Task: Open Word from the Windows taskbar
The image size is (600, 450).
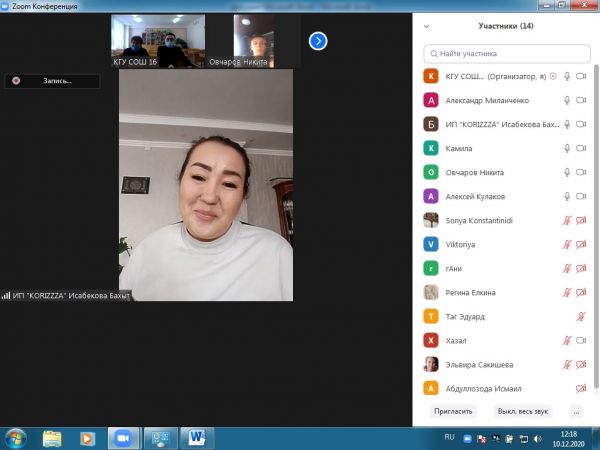Action: pos(195,438)
